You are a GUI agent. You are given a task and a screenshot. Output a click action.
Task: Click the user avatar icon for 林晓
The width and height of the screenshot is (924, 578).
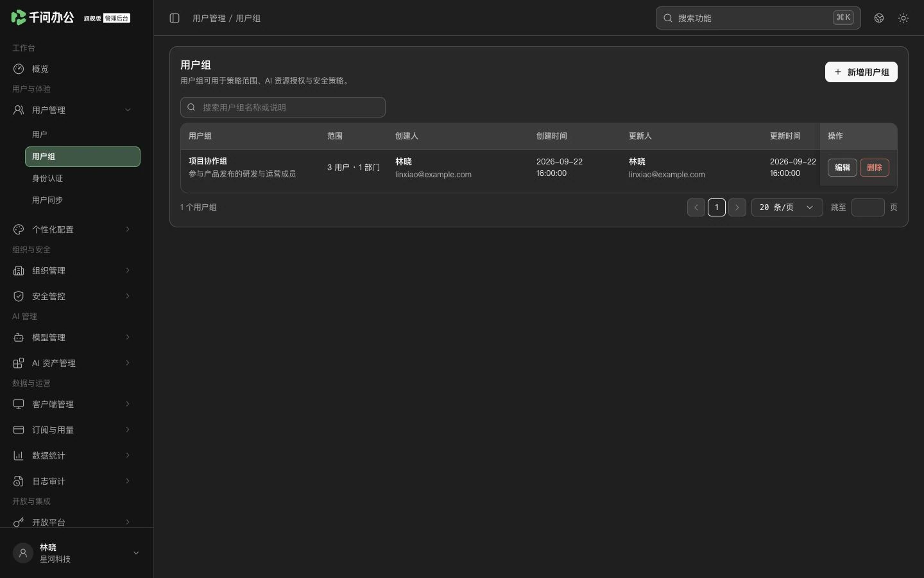23,553
